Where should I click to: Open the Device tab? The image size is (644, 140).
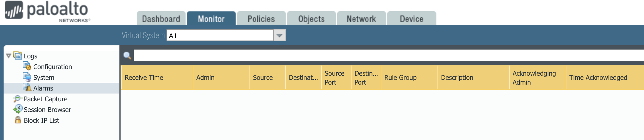[x=412, y=19]
